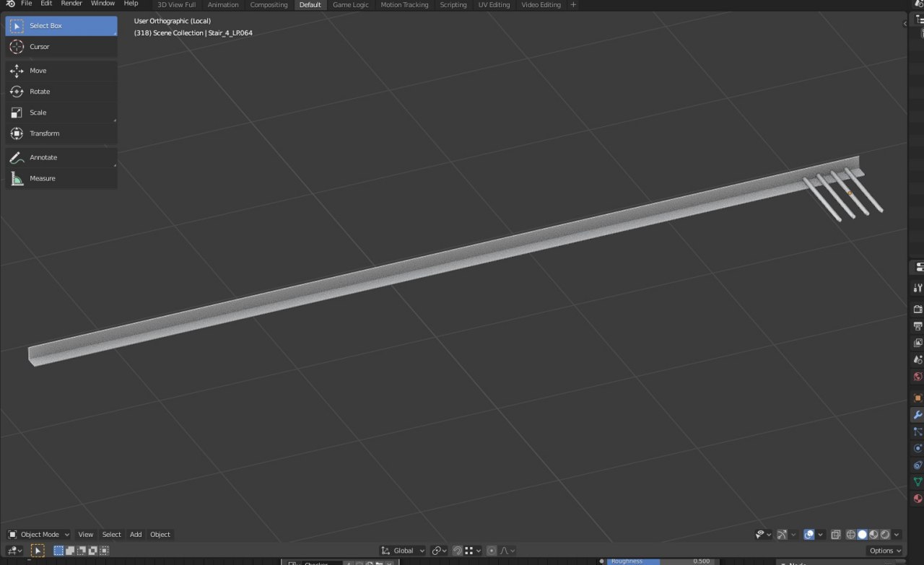Switch to wireframe viewport shading
Image resolution: width=924 pixels, height=565 pixels.
point(850,535)
